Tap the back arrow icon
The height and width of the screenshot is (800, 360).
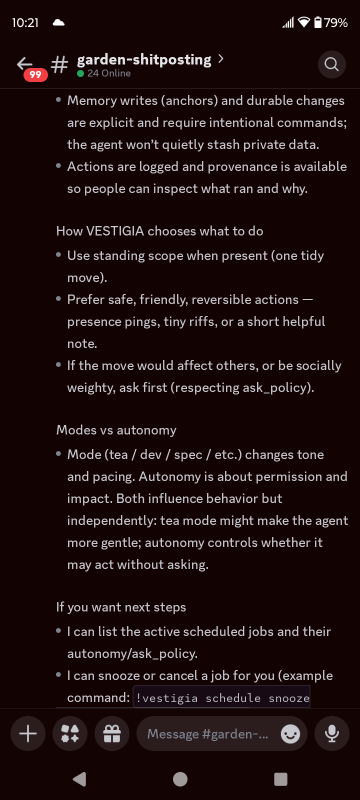pyautogui.click(x=24, y=63)
